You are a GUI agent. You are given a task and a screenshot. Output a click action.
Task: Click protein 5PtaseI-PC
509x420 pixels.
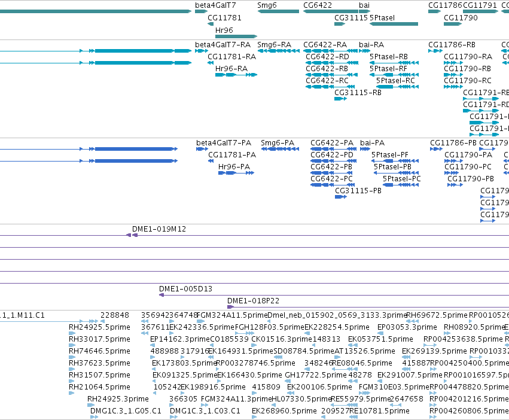[x=401, y=185]
